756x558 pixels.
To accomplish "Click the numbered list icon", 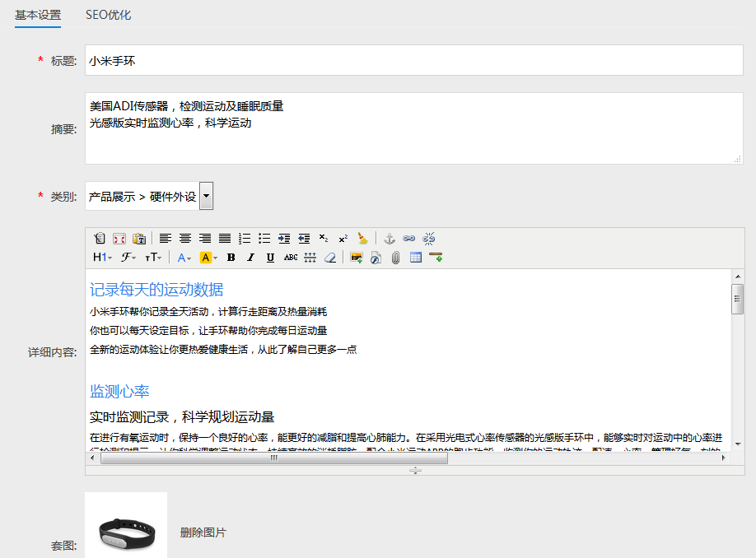I will (245, 239).
